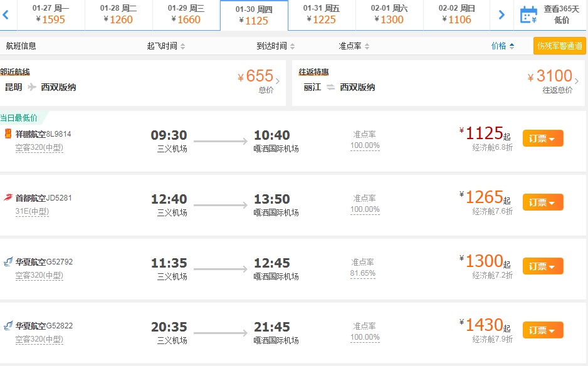Book the ¥1125 Lucky Air flight
Screen dimensions: 588x366
(542, 139)
